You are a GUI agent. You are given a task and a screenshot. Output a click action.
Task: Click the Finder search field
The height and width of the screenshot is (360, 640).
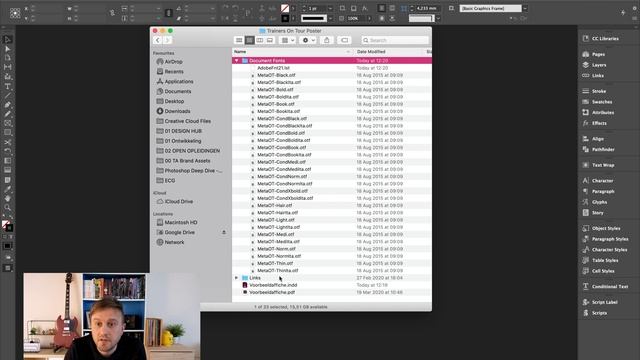tap(395, 40)
